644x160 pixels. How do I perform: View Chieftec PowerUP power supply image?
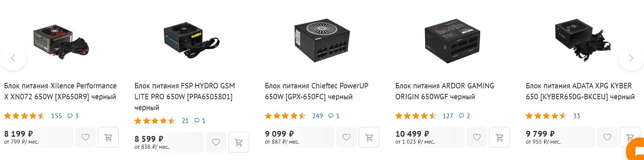click(x=322, y=40)
